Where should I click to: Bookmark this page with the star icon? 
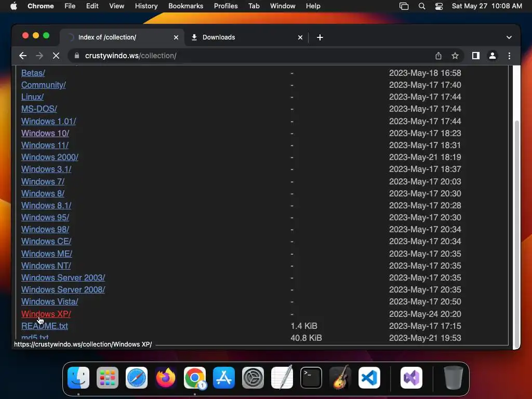[455, 56]
